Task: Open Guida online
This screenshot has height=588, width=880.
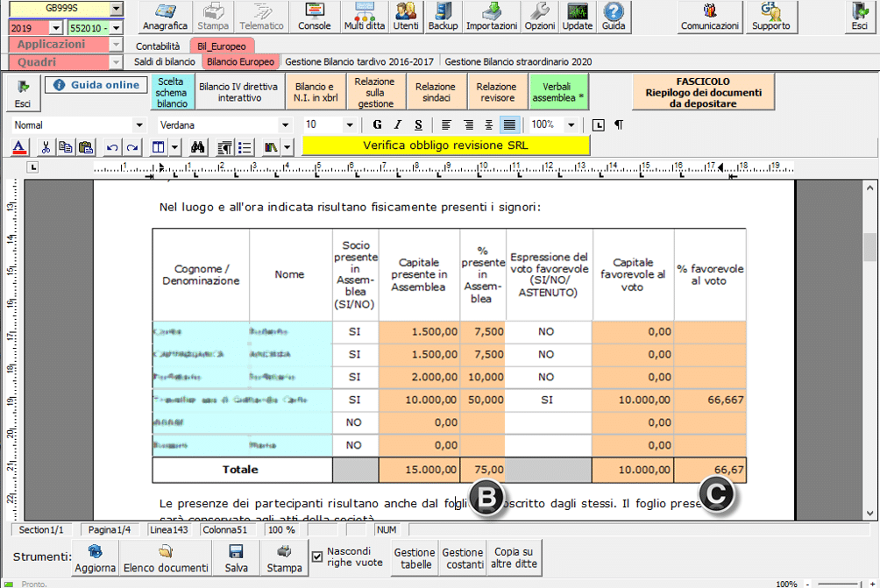Action: tap(96, 85)
